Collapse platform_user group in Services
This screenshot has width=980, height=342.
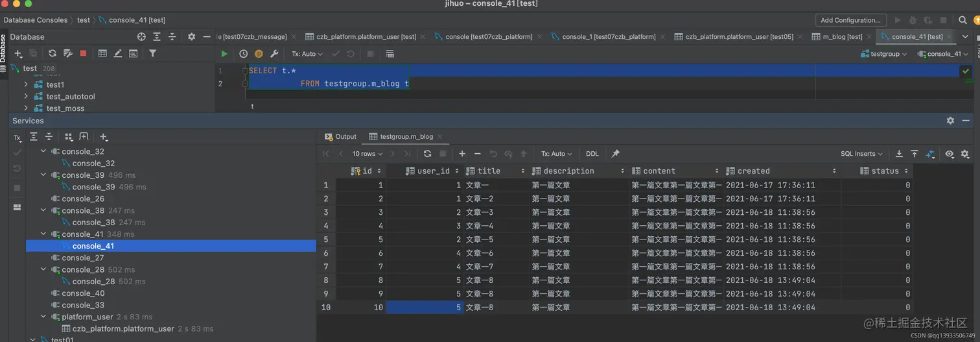click(43, 317)
